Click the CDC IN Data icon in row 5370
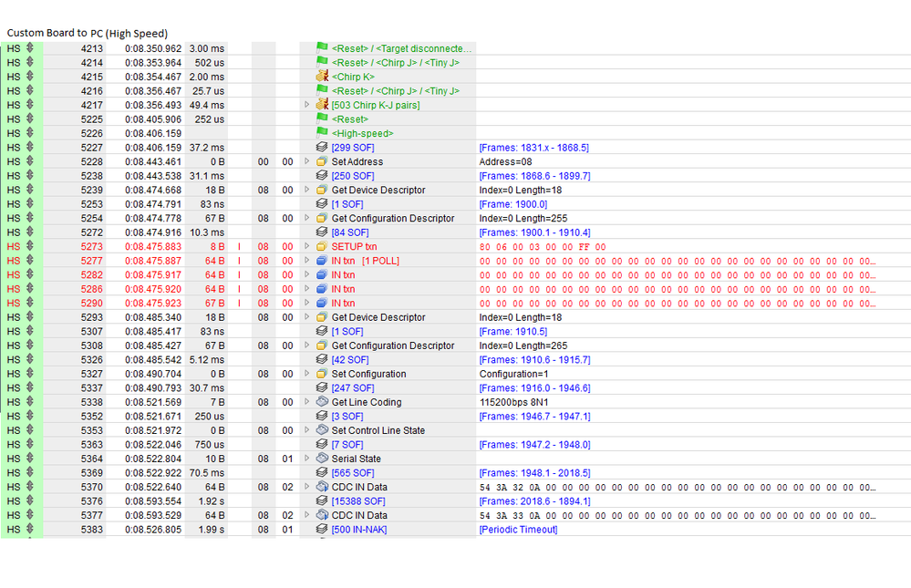The height and width of the screenshot is (588, 911). [x=322, y=486]
